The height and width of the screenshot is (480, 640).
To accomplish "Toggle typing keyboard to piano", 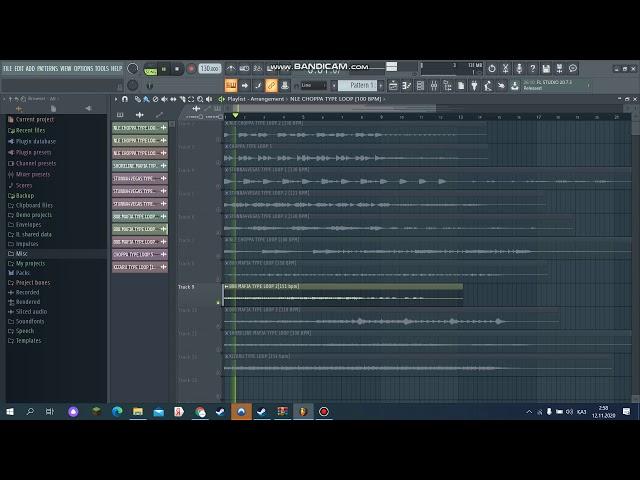I will 231,85.
